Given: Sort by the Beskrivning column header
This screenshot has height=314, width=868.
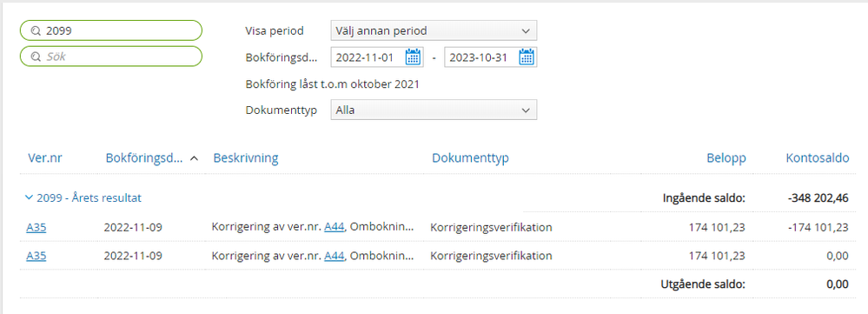Looking at the screenshot, I should (246, 158).
